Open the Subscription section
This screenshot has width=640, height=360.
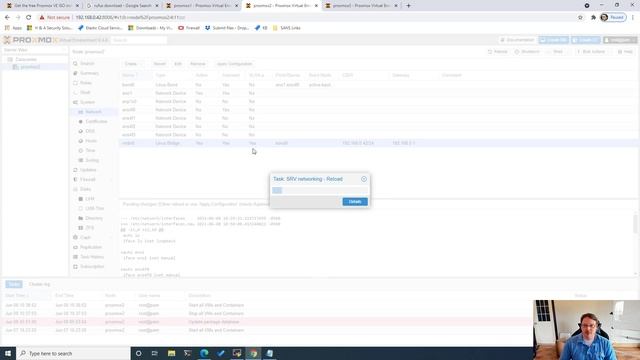pyautogui.click(x=92, y=267)
